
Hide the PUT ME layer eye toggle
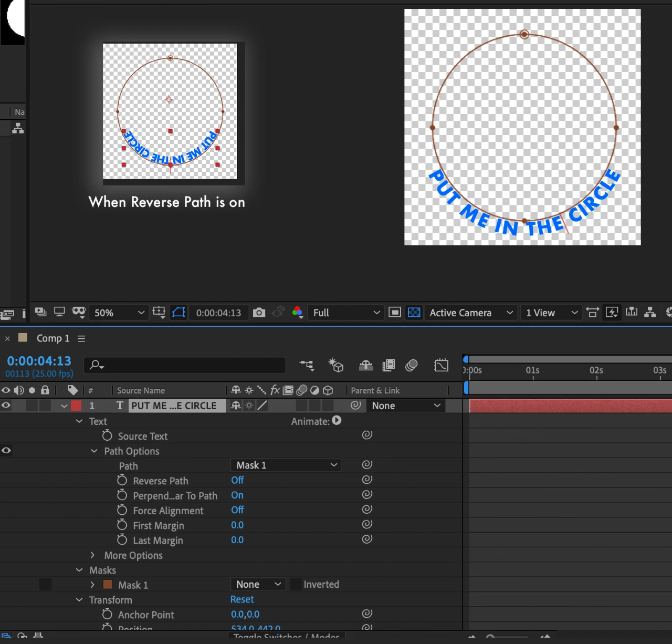6,406
